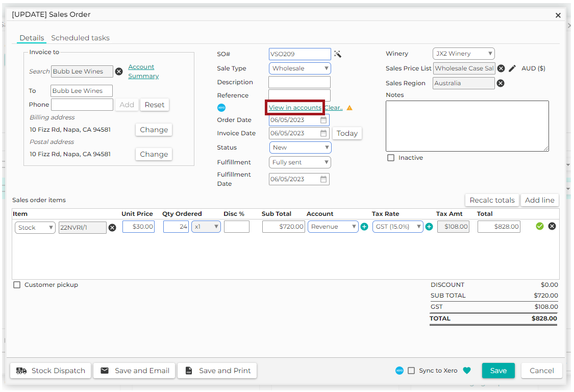
Task: Toggle the Inactive checkbox
Action: coord(391,158)
